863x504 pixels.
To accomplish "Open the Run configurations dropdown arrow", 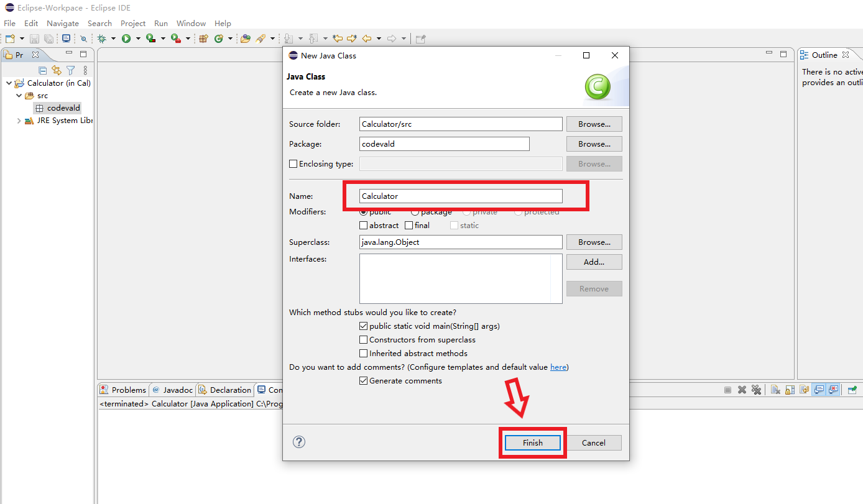I will 138,39.
